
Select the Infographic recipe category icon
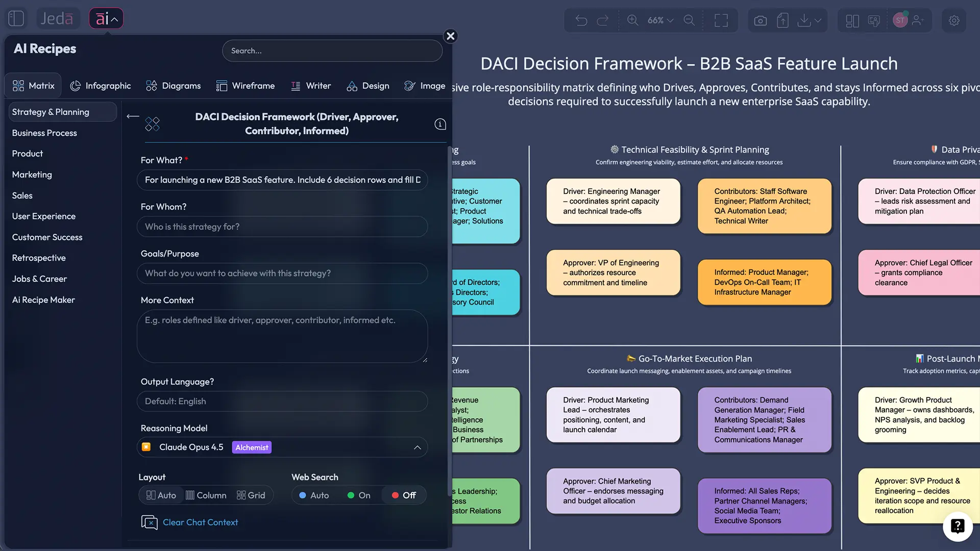pyautogui.click(x=75, y=86)
